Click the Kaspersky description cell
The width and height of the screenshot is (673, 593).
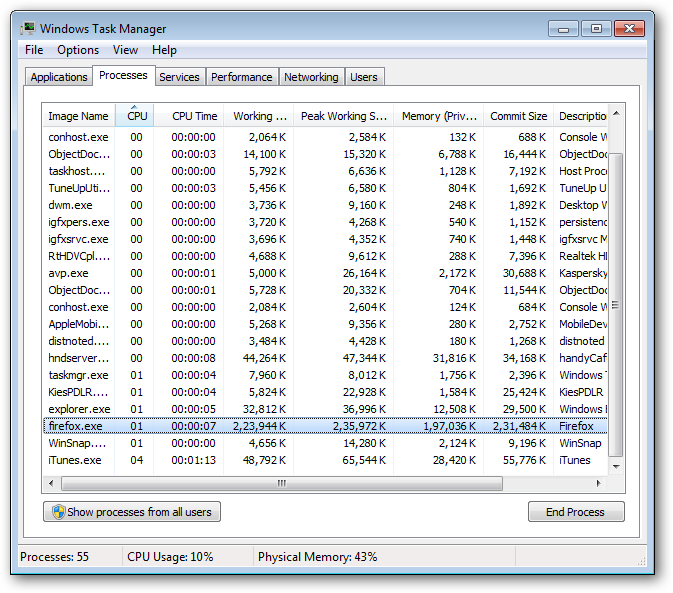582,273
